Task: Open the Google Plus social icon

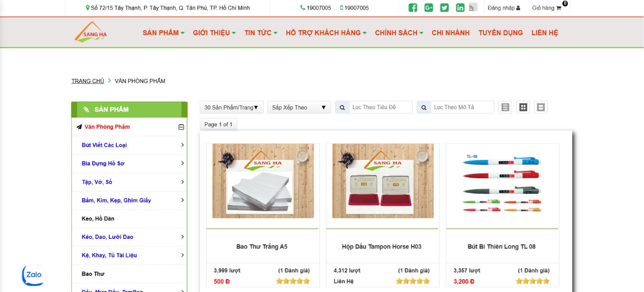Action: tap(428, 8)
